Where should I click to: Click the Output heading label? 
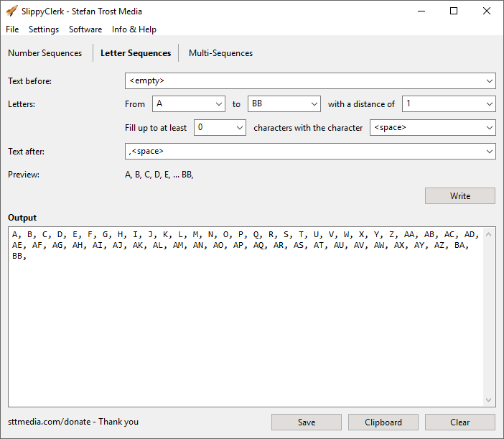22,218
